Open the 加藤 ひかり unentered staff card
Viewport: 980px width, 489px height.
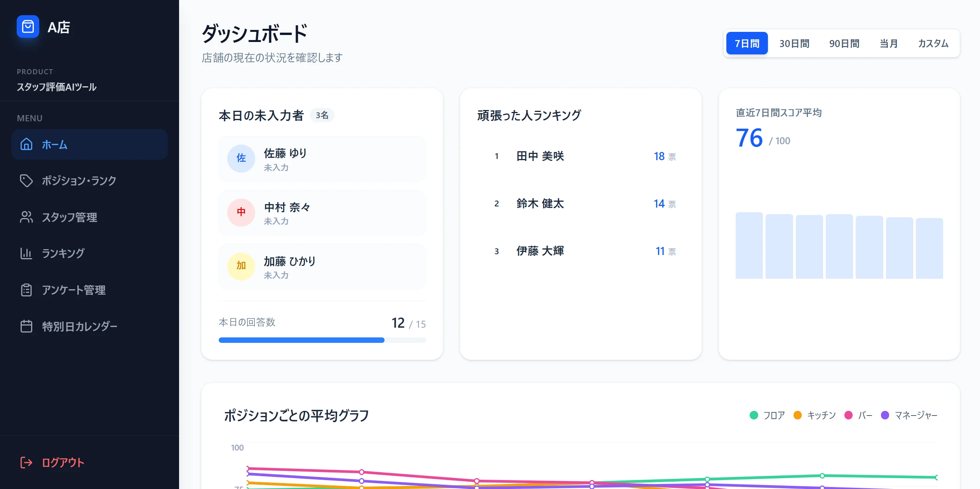(322, 267)
